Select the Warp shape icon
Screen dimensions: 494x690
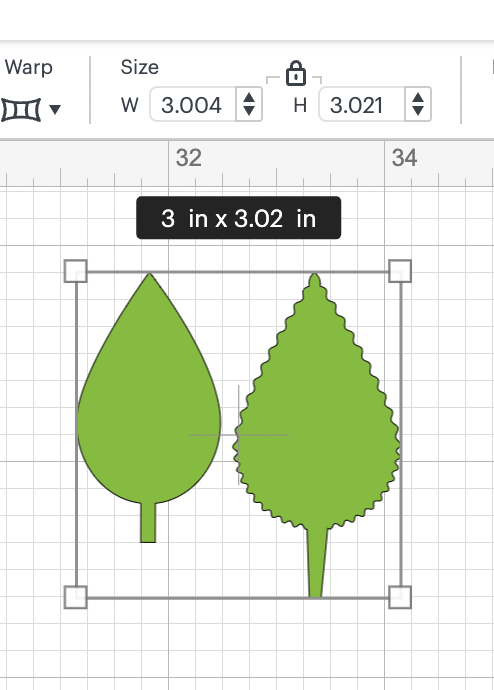pos(21,110)
